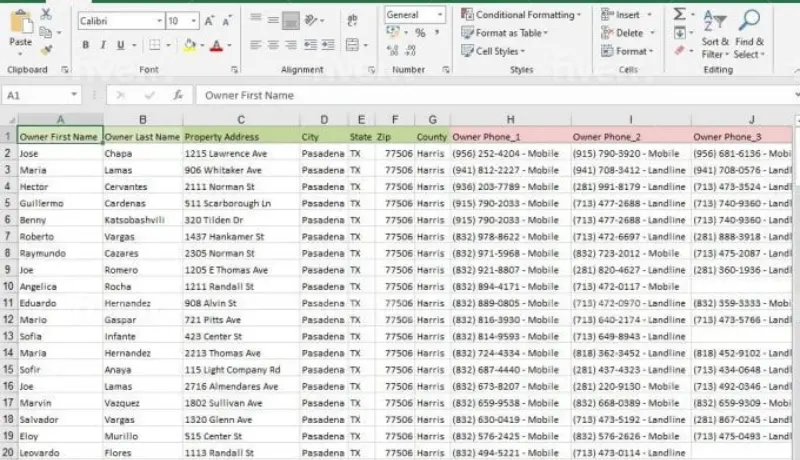Increase indent of cell text
800x460 pixels.
tap(328, 45)
